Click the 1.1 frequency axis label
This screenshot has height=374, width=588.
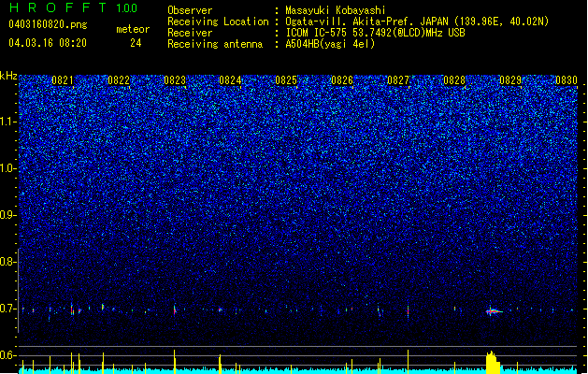coord(7,122)
